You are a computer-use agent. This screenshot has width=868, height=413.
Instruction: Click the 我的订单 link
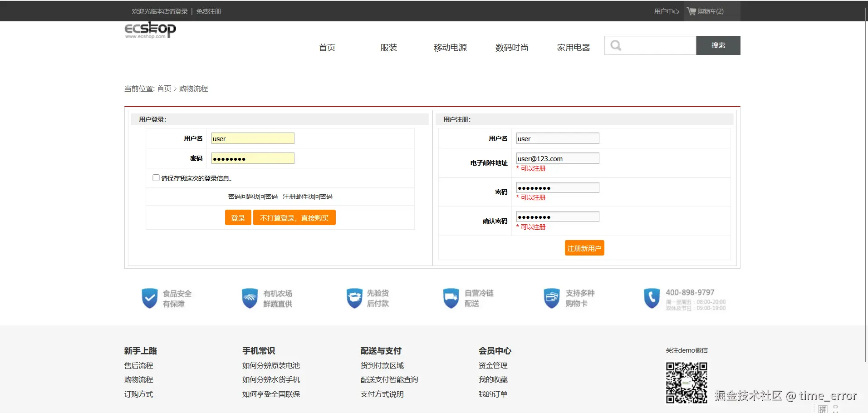click(493, 394)
